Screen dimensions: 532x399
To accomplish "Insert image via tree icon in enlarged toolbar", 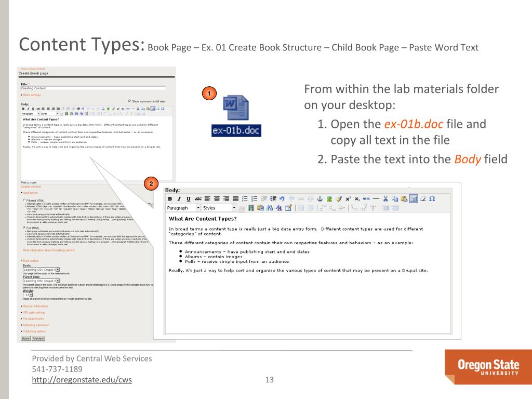I will click(329, 199).
